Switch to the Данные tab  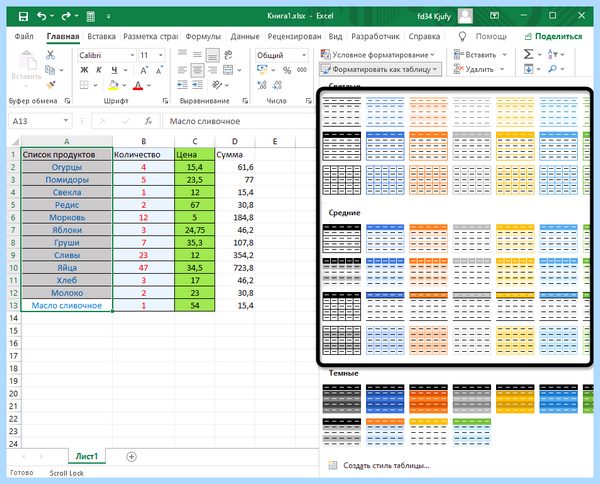point(245,36)
